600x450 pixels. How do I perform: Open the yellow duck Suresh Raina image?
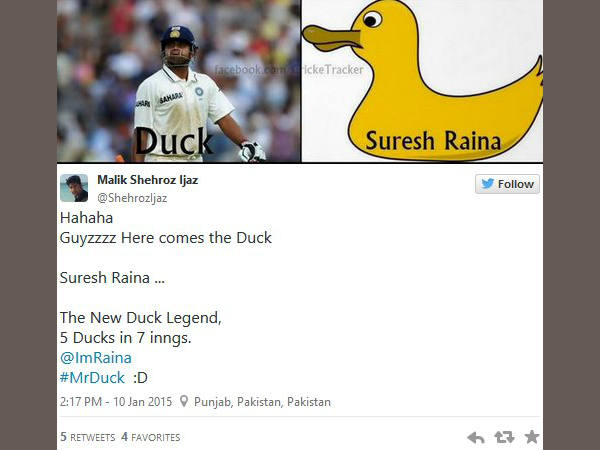422,81
